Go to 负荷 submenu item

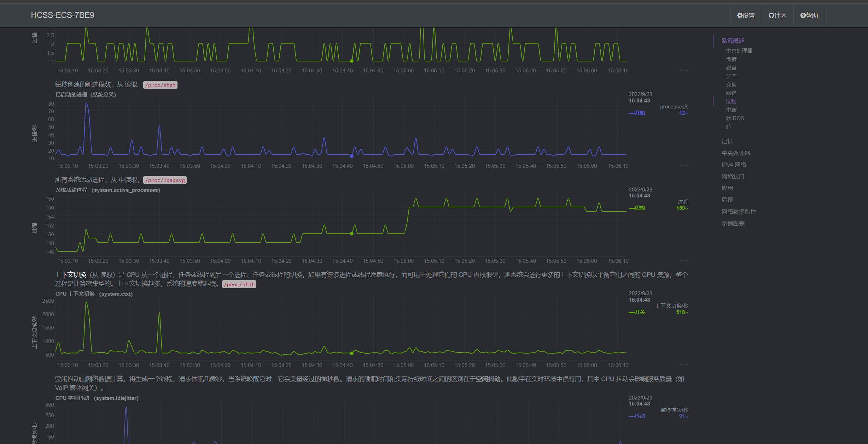click(731, 59)
